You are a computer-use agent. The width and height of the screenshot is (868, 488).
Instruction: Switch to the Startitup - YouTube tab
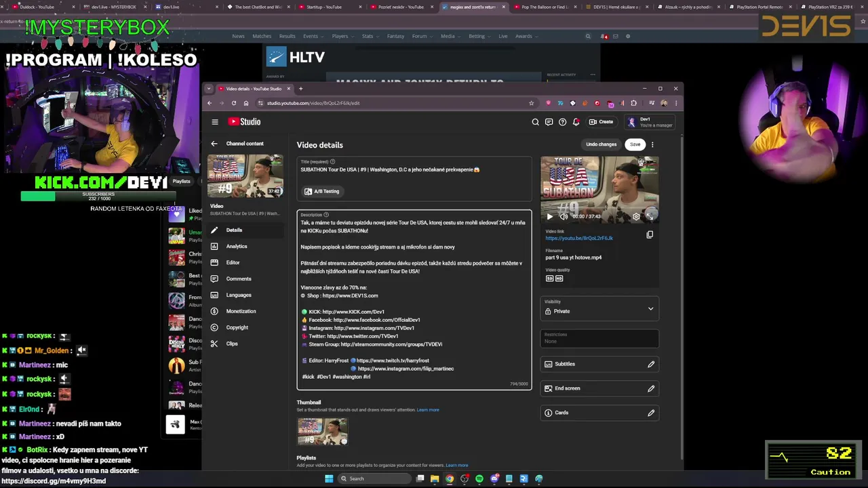(x=328, y=7)
